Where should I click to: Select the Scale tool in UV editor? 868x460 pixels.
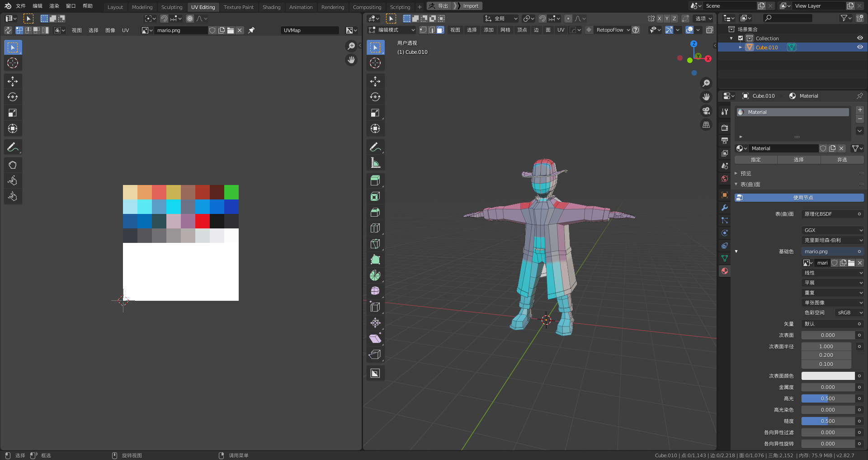point(13,113)
